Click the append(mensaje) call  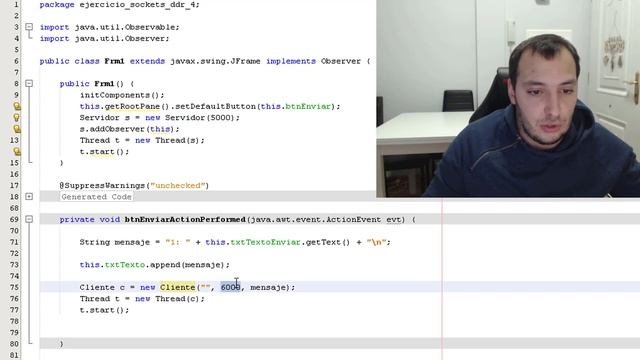pos(187,265)
